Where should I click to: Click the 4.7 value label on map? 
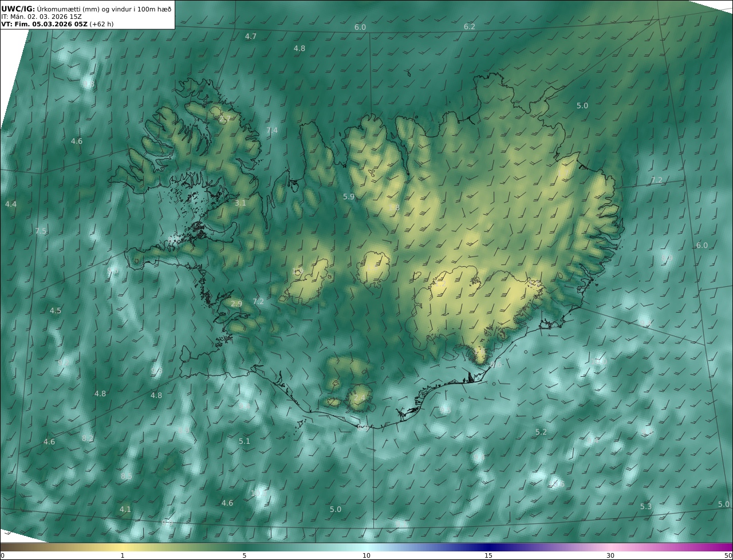251,37
